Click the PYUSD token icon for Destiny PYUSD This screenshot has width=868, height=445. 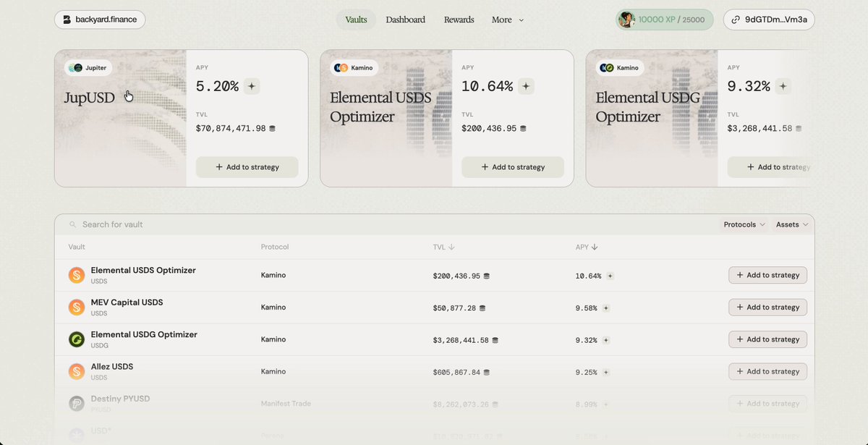pyautogui.click(x=77, y=404)
